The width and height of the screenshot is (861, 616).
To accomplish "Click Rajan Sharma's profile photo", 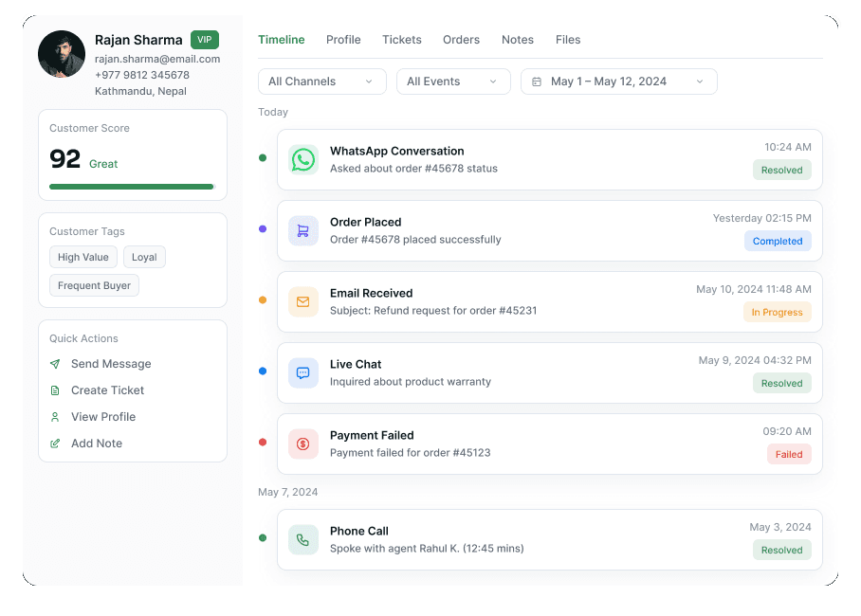I will [62, 54].
